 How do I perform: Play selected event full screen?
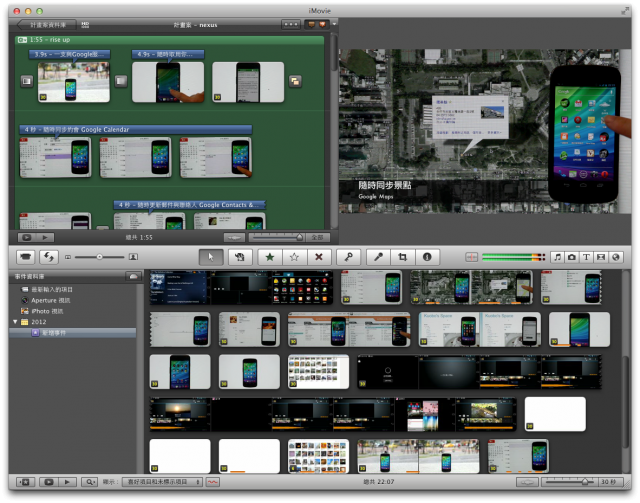pos(49,482)
